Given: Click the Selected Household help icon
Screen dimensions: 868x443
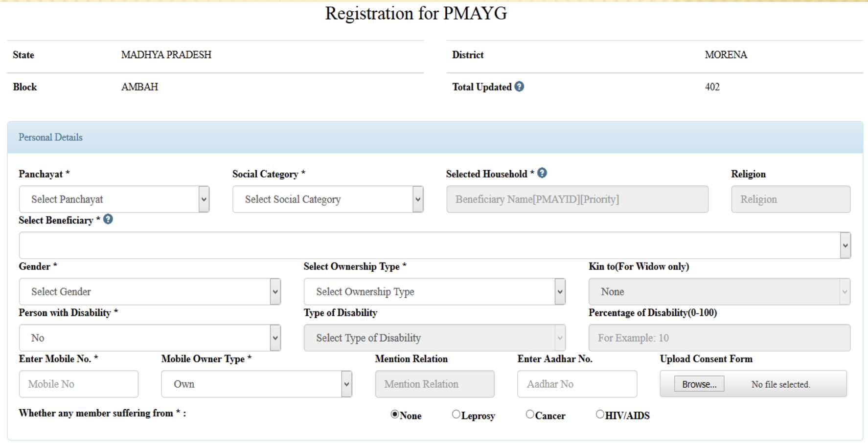Looking at the screenshot, I should (x=543, y=172).
